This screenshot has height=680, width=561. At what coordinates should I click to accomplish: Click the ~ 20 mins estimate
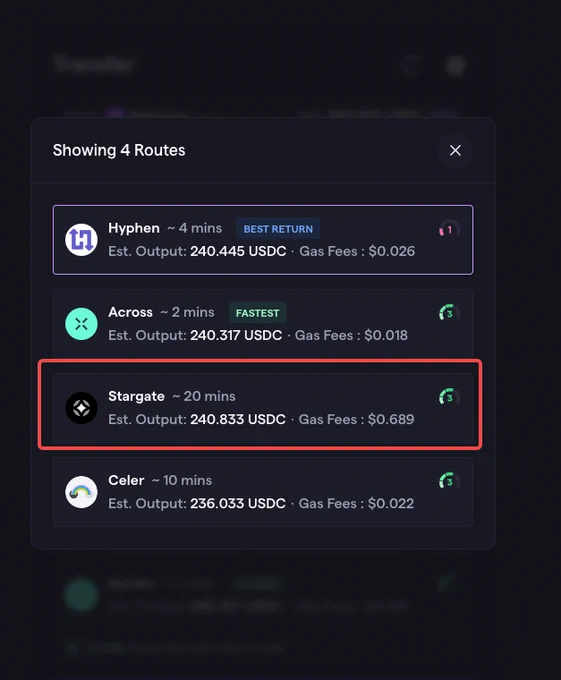(x=204, y=397)
